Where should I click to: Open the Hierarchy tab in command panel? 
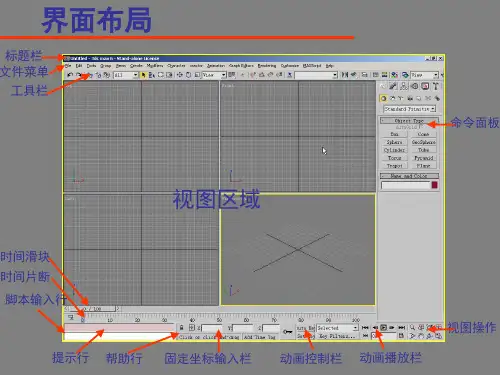click(x=404, y=86)
